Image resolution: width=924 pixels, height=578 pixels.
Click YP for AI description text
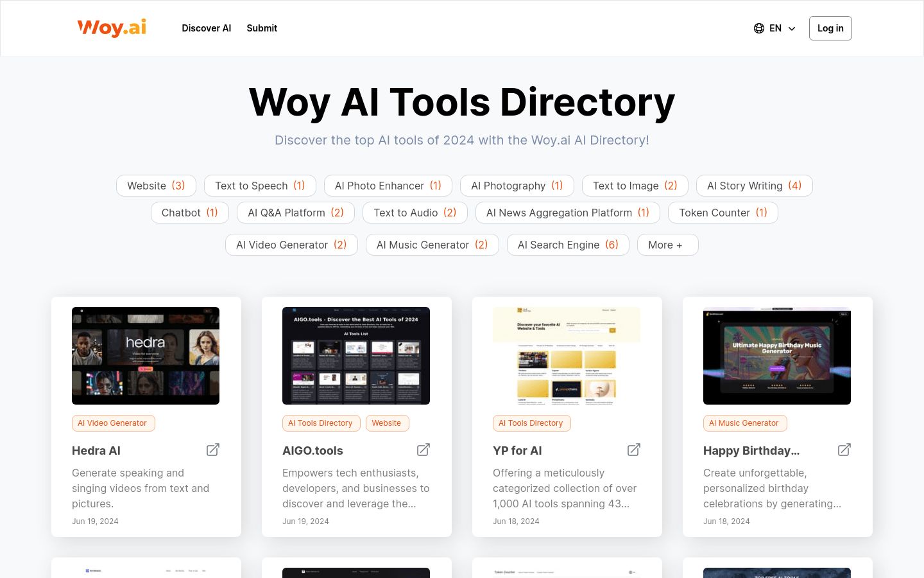pyautogui.click(x=565, y=488)
